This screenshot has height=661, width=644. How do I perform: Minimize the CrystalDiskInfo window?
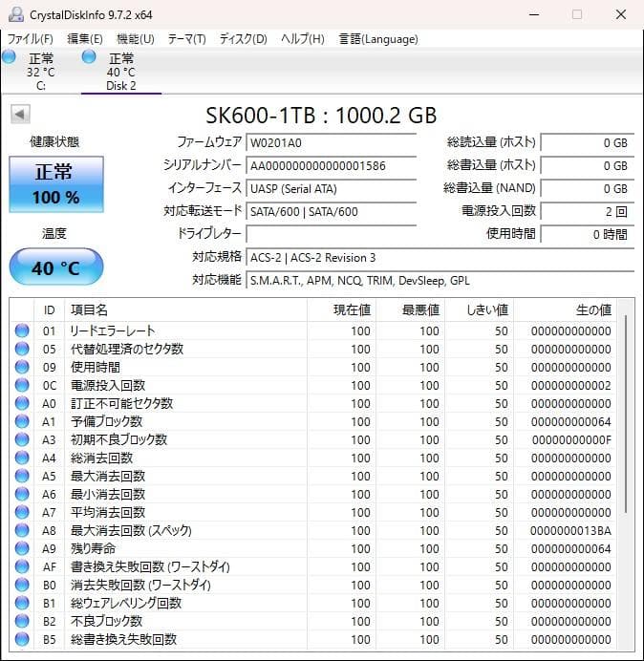[534, 14]
